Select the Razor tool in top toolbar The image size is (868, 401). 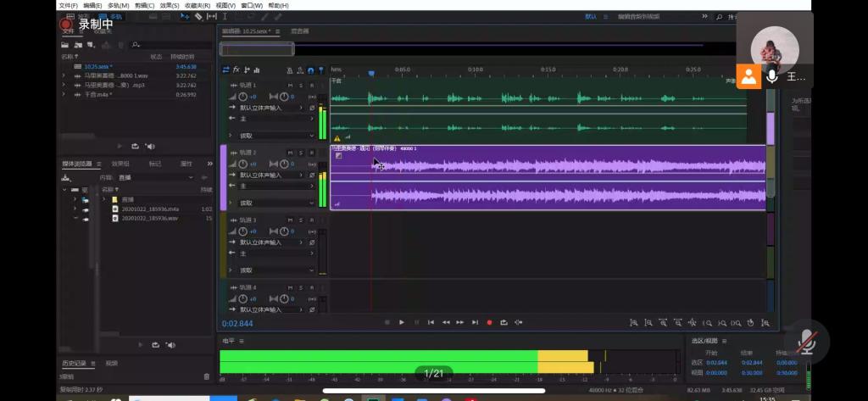(198, 16)
